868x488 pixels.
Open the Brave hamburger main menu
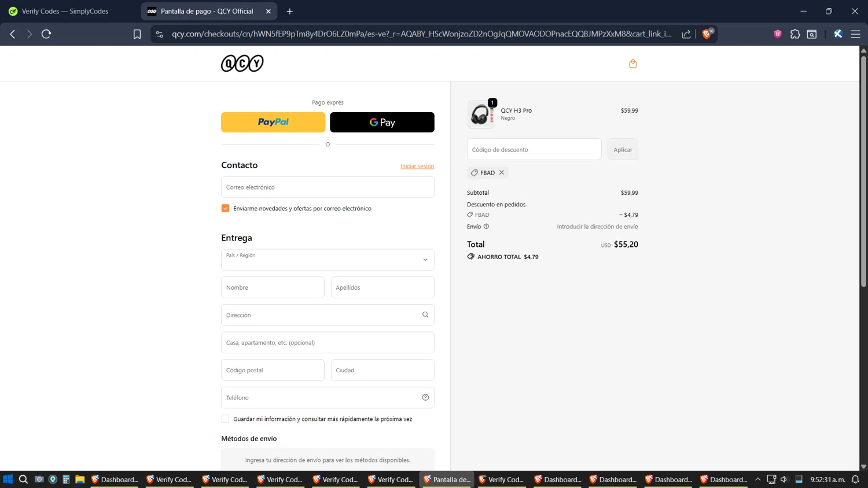pos(855,34)
